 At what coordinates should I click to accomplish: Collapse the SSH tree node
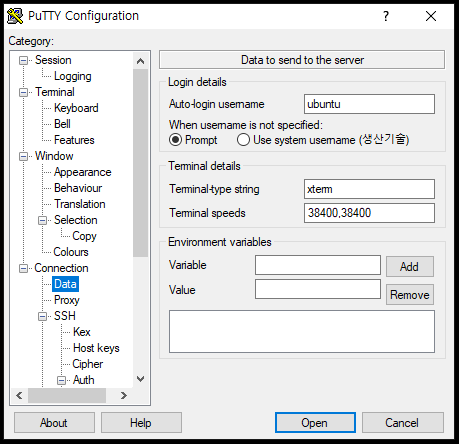[42, 316]
